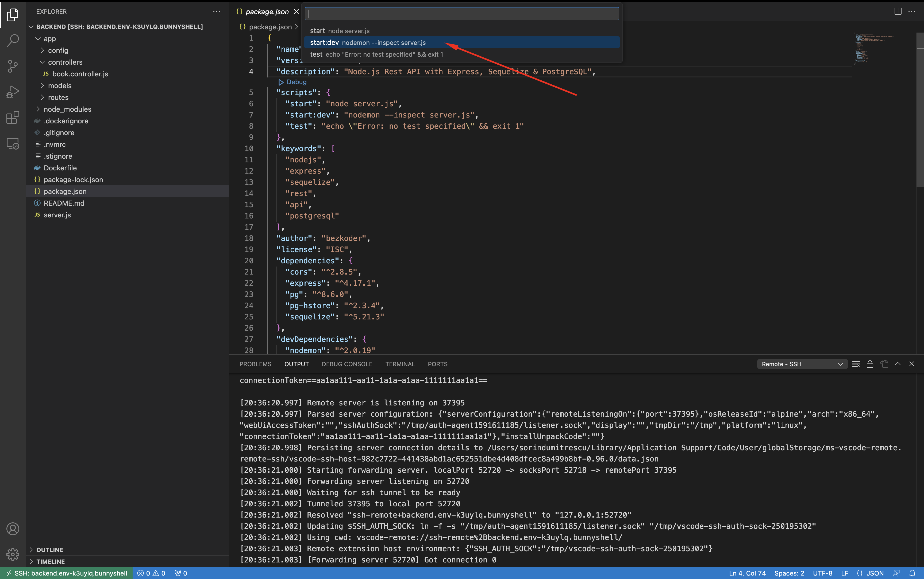Open the Remote - SSH output channel dropdown
The image size is (924, 579).
coord(802,364)
